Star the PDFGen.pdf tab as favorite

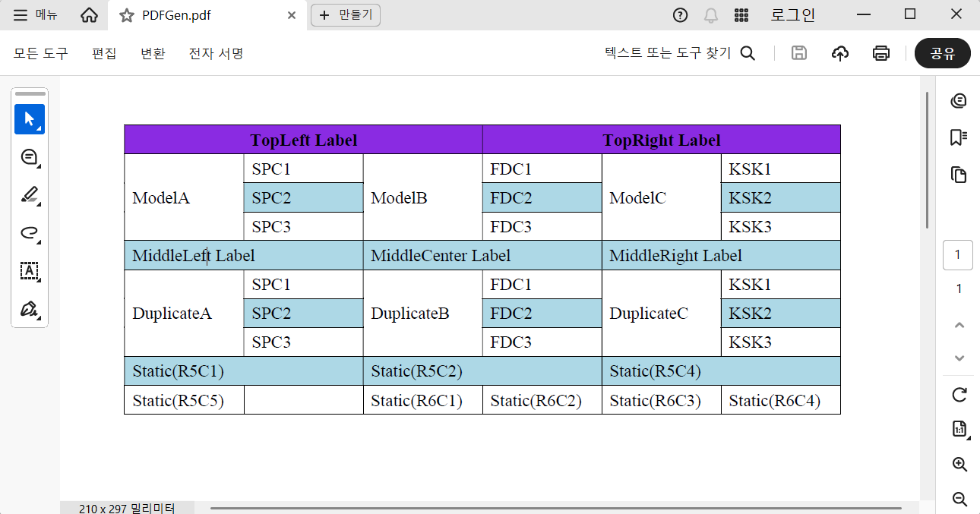(x=127, y=15)
